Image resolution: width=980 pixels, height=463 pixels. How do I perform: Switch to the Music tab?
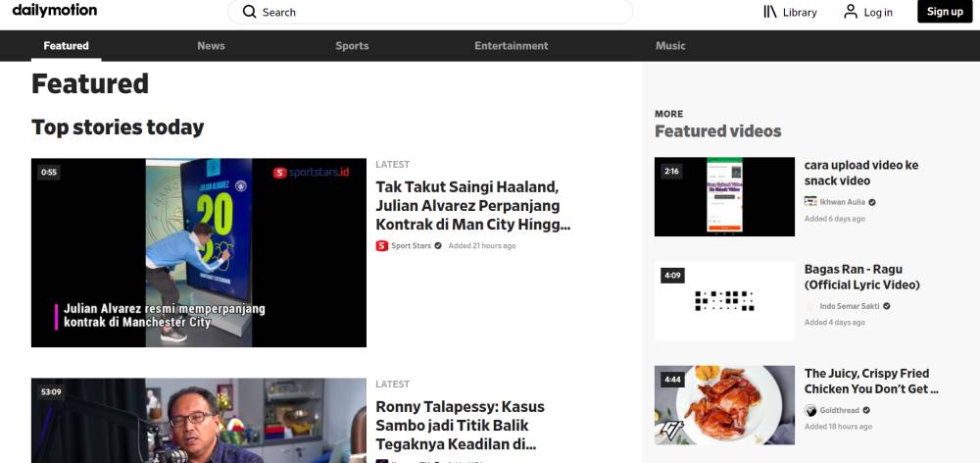[670, 46]
